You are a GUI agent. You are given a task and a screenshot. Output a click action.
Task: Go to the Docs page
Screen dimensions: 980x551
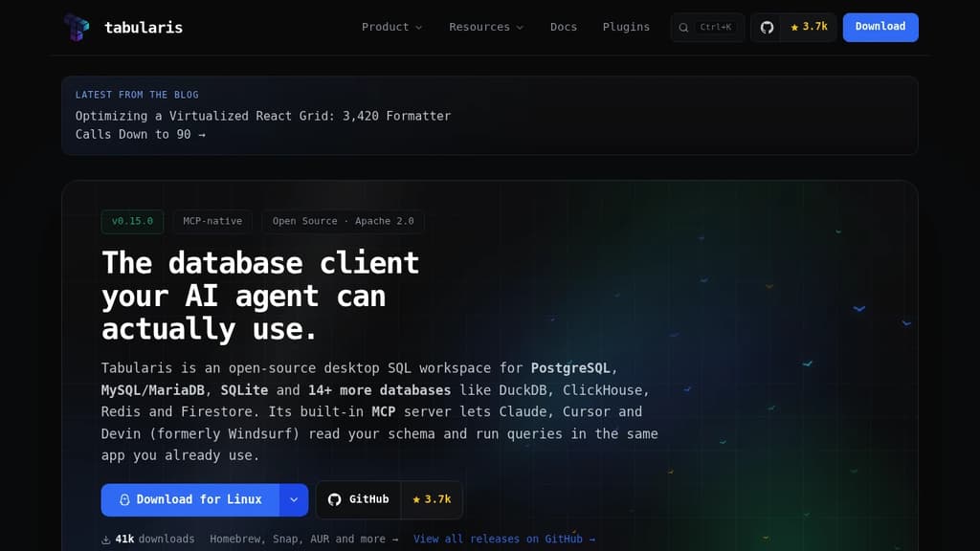pos(563,27)
